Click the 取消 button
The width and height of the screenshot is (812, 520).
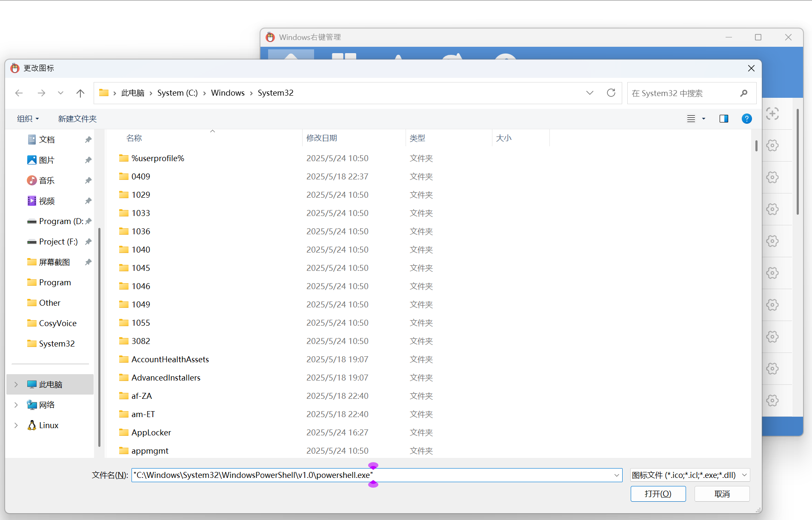click(722, 494)
